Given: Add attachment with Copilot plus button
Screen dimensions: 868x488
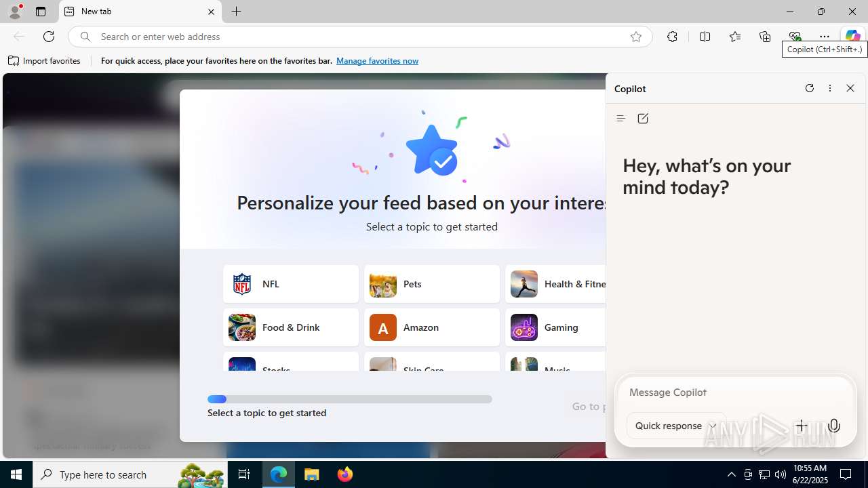Looking at the screenshot, I should (x=801, y=426).
